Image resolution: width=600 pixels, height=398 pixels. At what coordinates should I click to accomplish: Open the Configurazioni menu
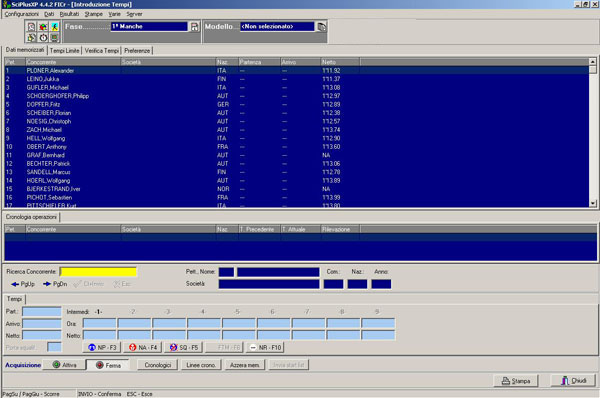(21, 14)
